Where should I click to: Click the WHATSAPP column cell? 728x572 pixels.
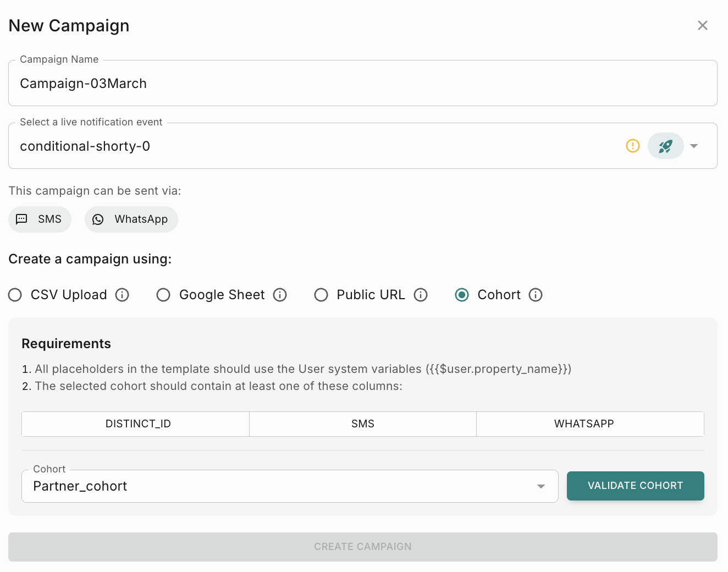tap(584, 424)
